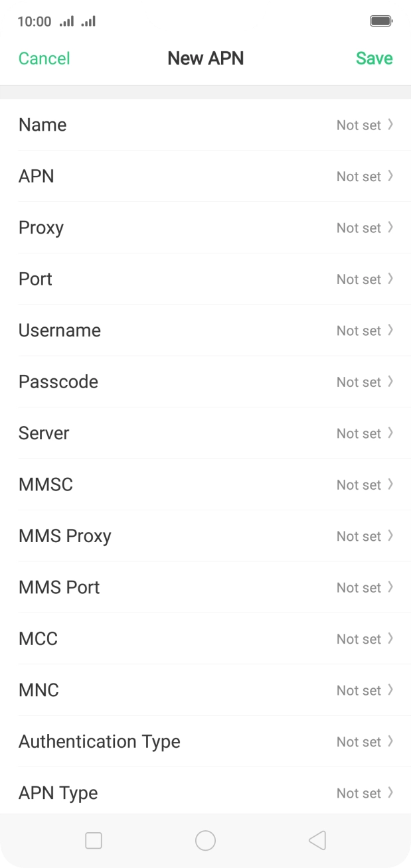Open the Server setting
This screenshot has height=868, width=411.
[205, 433]
